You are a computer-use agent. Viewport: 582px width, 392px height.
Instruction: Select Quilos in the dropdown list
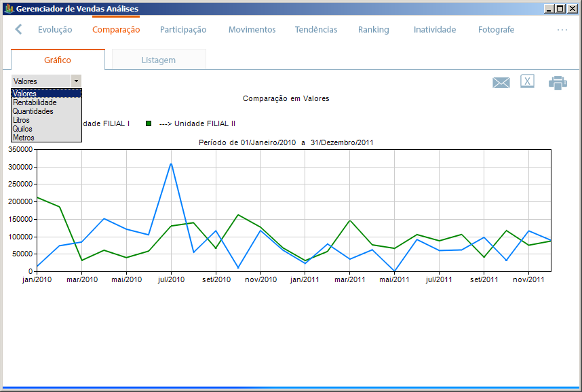tap(22, 129)
